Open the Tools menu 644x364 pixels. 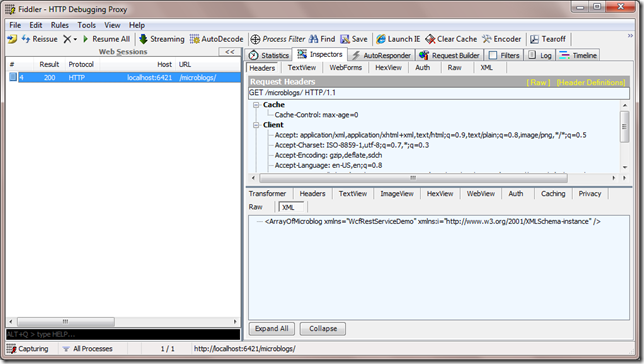tap(87, 25)
